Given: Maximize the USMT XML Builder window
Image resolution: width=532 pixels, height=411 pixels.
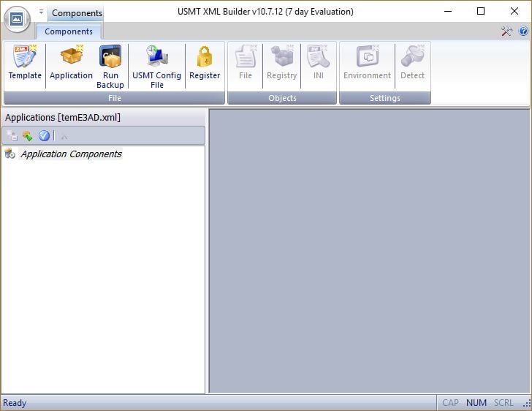Looking at the screenshot, I should [x=481, y=11].
